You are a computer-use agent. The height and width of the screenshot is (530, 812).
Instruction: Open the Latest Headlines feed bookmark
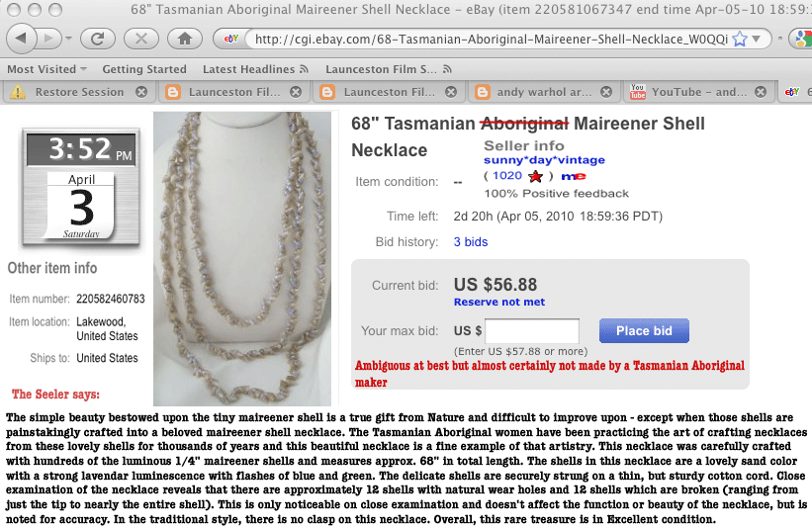pos(255,69)
